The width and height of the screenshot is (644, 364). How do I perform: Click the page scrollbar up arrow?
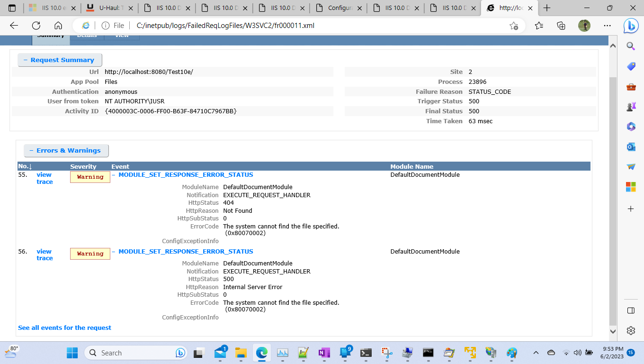613,46
